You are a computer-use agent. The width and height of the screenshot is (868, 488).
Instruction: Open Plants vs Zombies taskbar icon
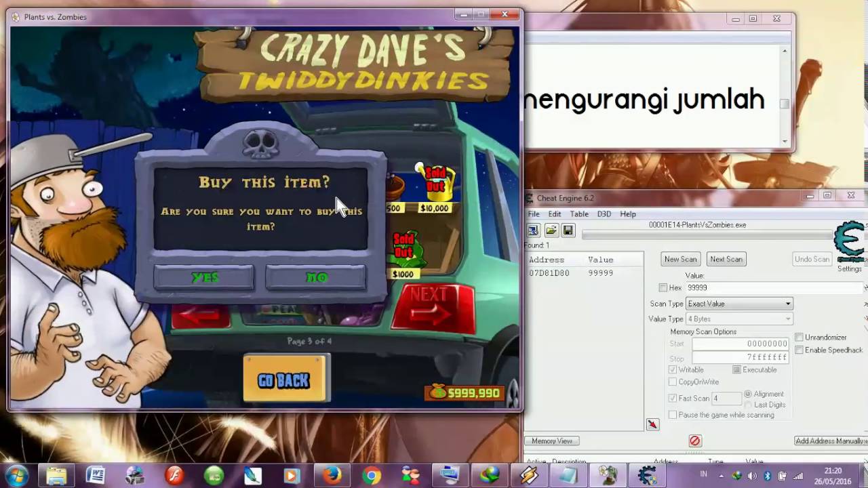607,475
